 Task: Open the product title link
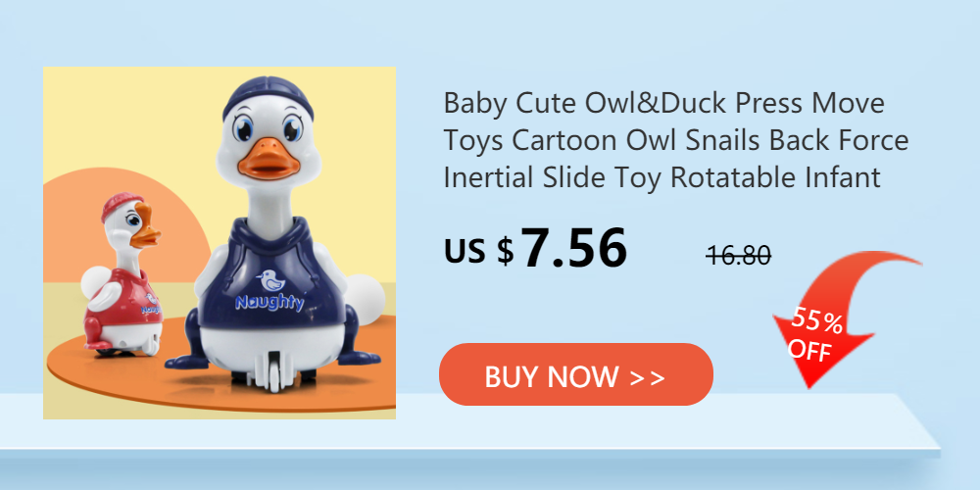click(x=675, y=140)
